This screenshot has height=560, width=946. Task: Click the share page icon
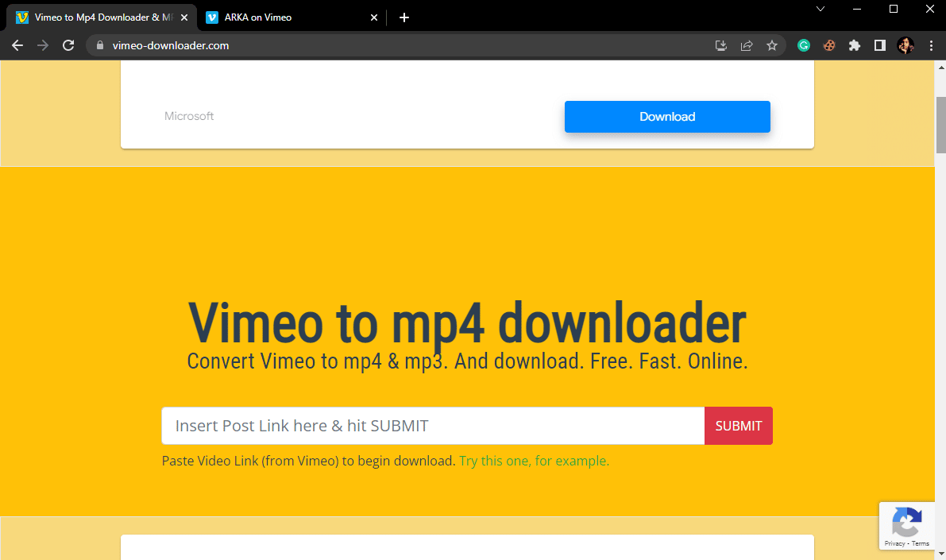click(747, 45)
